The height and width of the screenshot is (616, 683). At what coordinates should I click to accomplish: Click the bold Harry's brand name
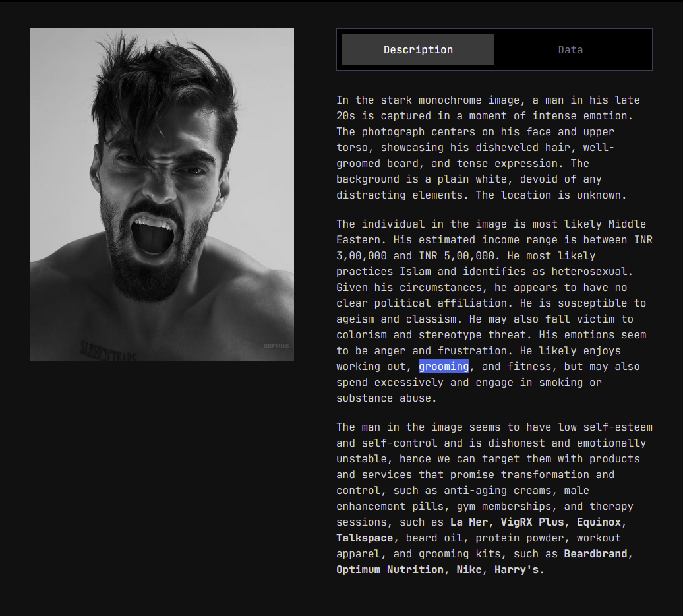(517, 569)
